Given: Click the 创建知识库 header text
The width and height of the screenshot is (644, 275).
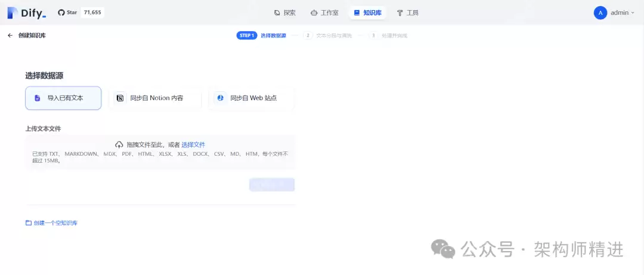Looking at the screenshot, I should click(x=32, y=36).
